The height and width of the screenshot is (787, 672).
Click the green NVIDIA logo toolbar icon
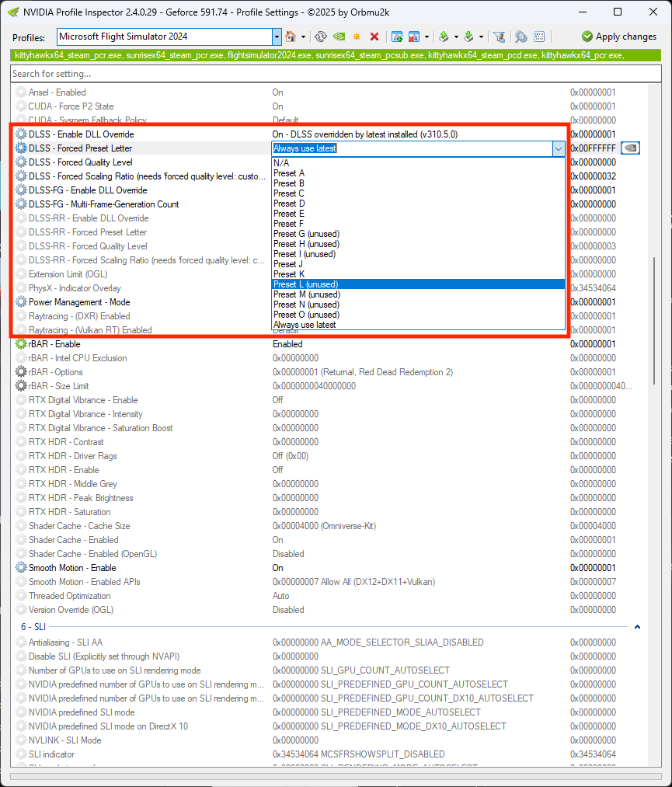click(339, 37)
